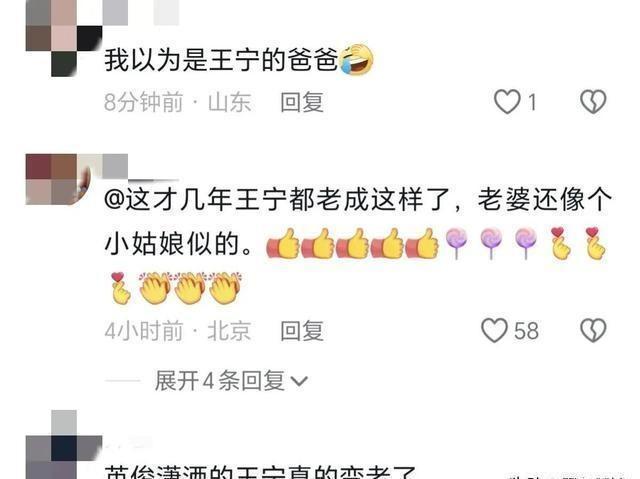Like the 北京 comment showing 58 likes

[494, 330]
